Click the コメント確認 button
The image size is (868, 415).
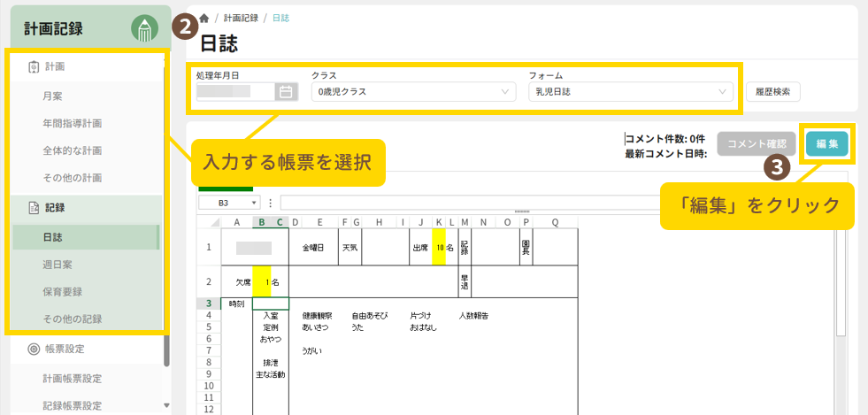point(756,143)
